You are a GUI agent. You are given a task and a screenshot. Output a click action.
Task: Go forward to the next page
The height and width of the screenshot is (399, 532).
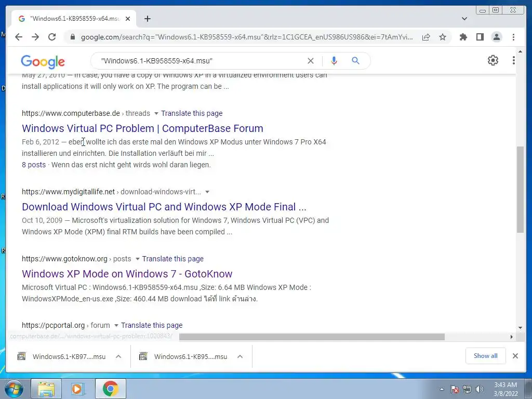35,37
